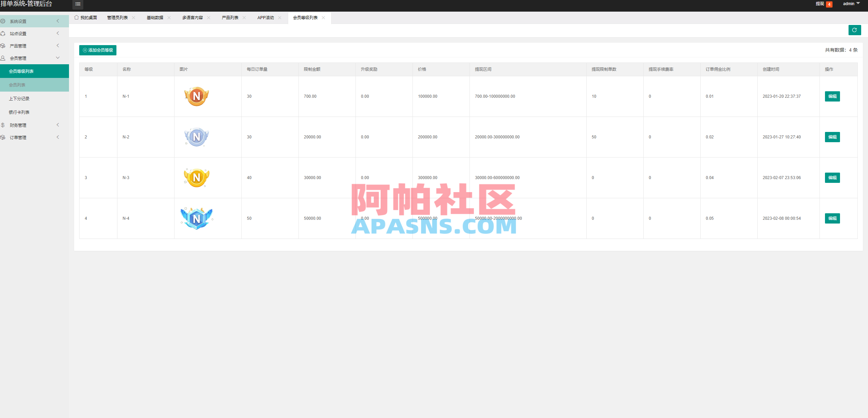Click the N-3 gold badge image
868x418 pixels.
(x=196, y=177)
